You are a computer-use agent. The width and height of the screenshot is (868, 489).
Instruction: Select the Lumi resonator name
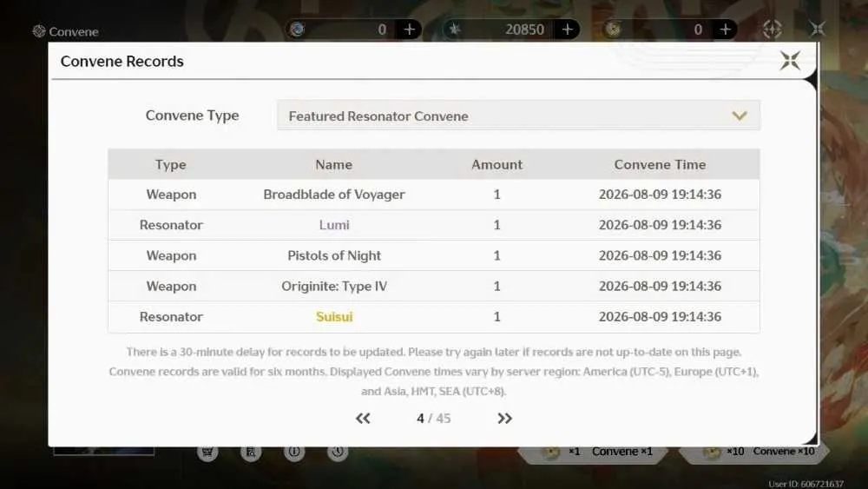click(334, 225)
